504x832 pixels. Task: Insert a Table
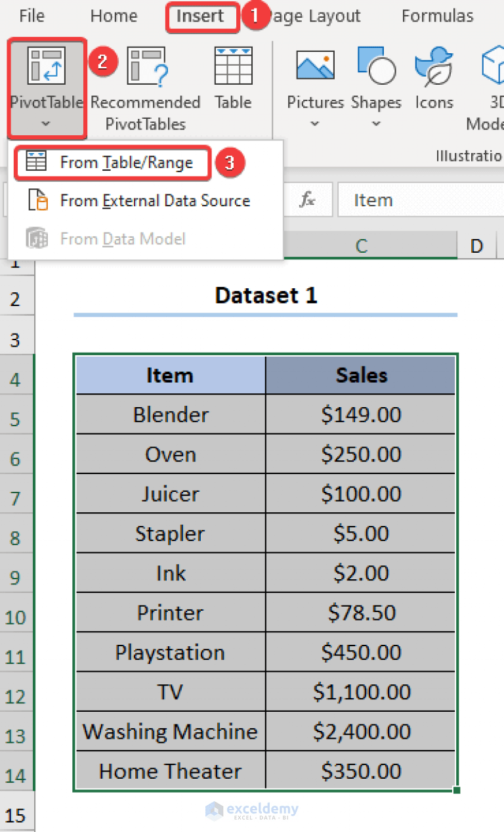pos(233,79)
